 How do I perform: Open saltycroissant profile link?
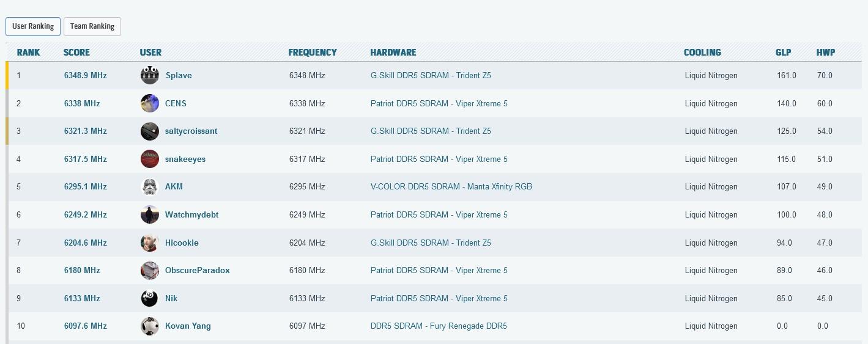[191, 131]
